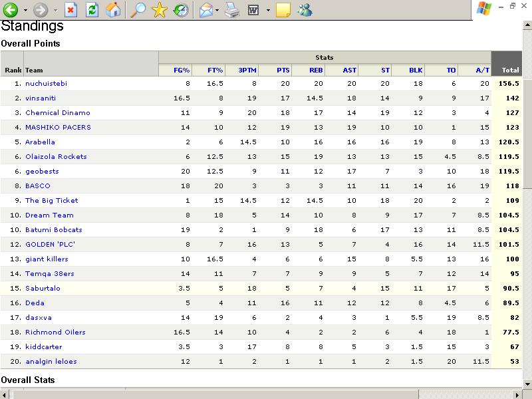Open the dasxva team link

click(x=39, y=318)
